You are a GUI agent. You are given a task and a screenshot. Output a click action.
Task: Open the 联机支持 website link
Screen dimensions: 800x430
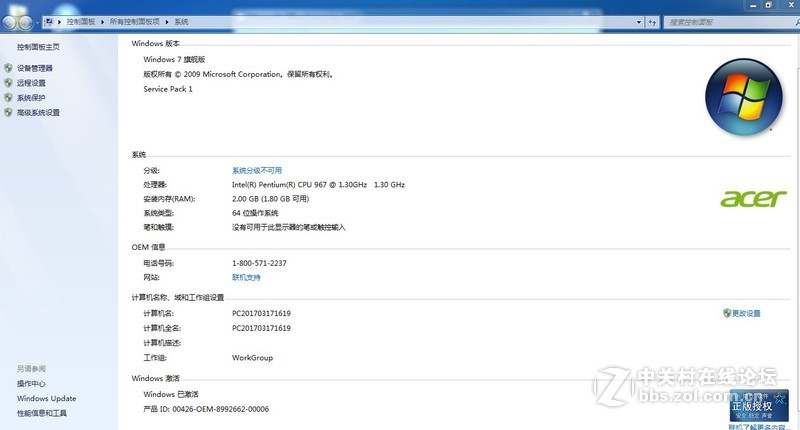pos(246,277)
